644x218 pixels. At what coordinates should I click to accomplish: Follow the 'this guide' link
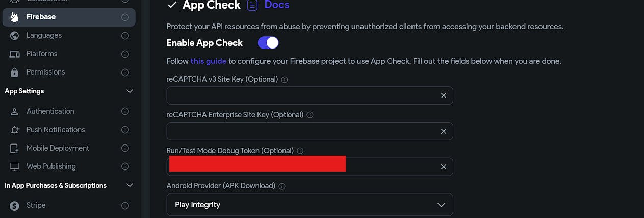click(x=208, y=61)
